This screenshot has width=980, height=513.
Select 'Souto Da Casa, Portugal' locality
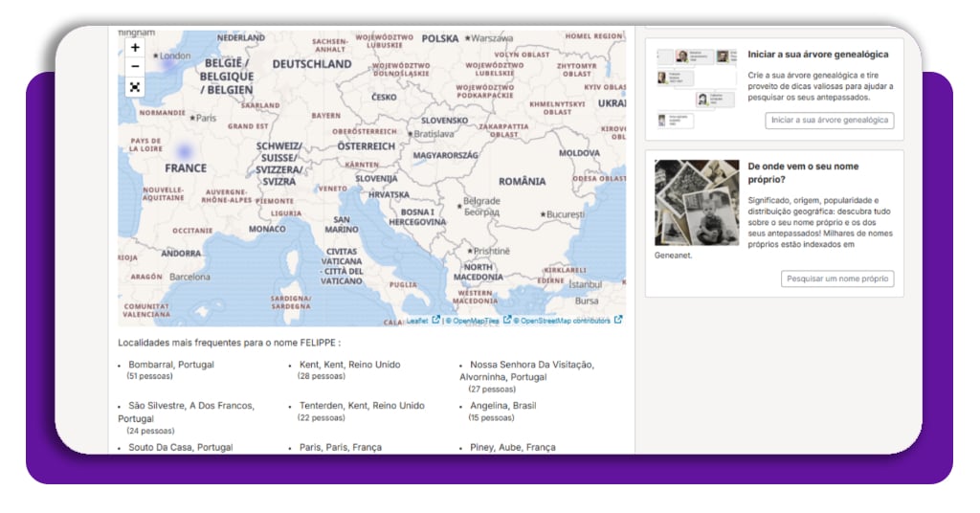pos(181,447)
